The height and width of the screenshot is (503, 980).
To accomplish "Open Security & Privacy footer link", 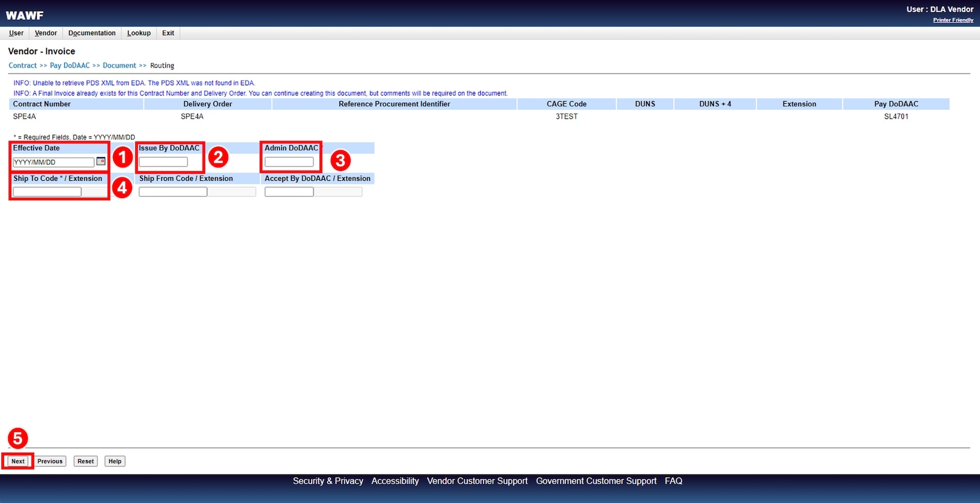I will coord(328,481).
